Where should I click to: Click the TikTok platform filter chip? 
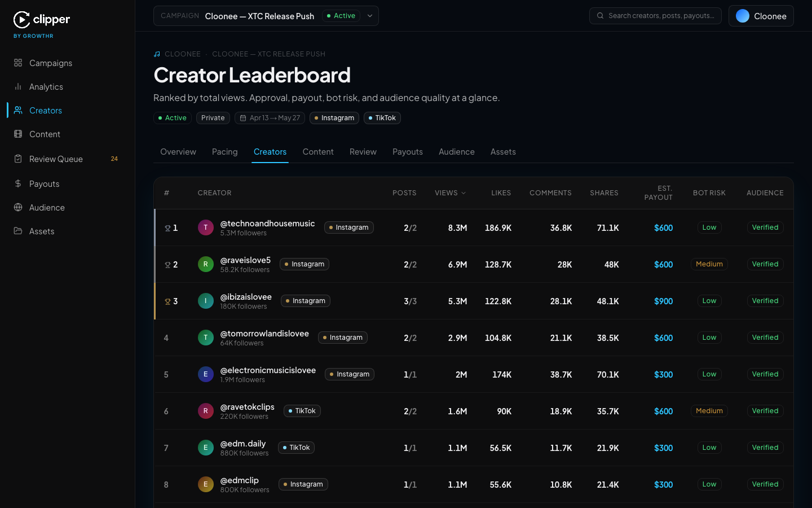[x=382, y=118]
